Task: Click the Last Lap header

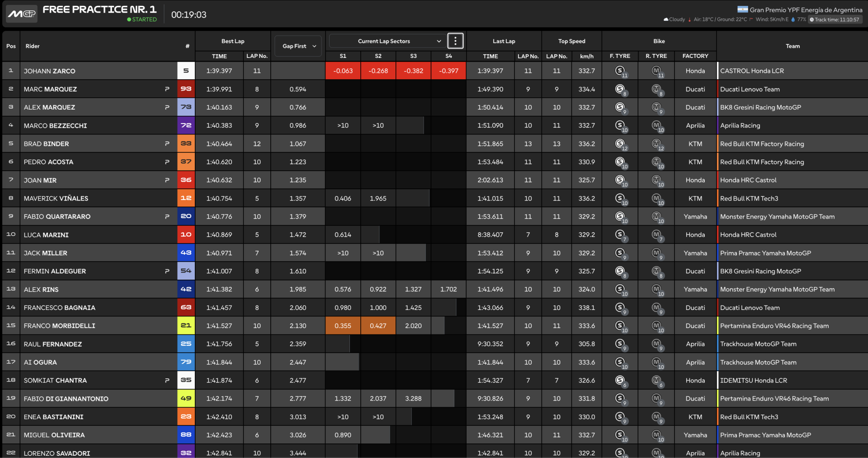Action: click(504, 41)
